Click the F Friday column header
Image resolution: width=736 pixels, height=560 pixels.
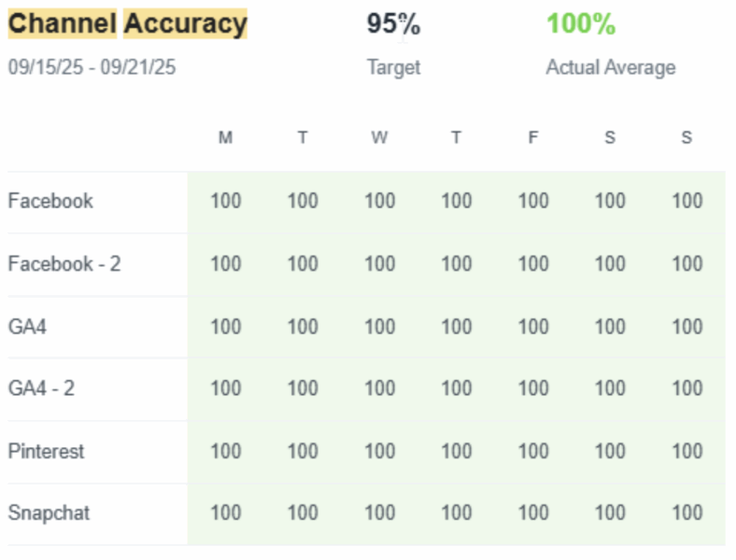point(533,138)
